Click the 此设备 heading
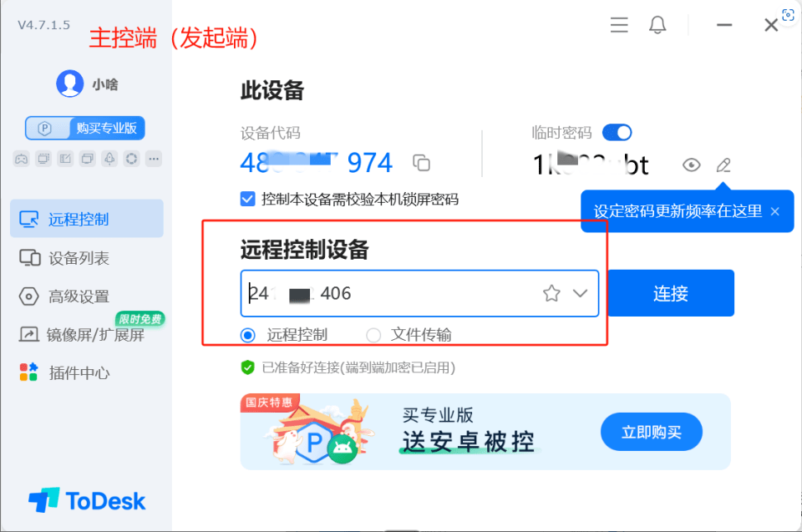 click(272, 90)
